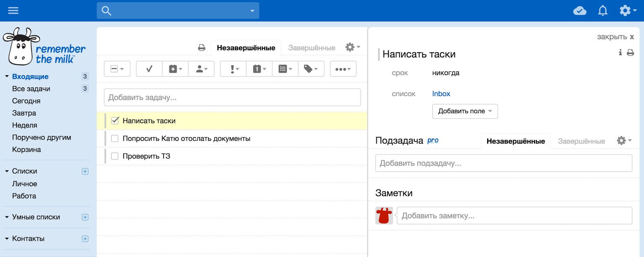The width and height of the screenshot is (644, 257).
Task: Select Все задачи in sidebar
Action: [x=31, y=88]
